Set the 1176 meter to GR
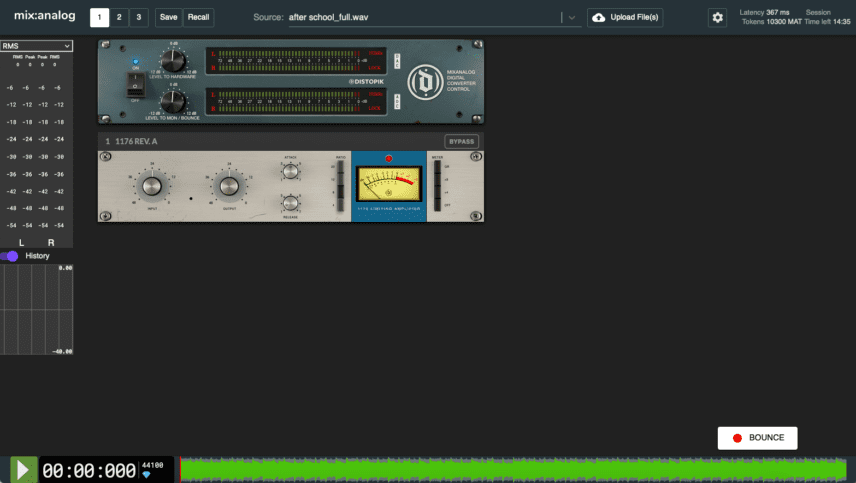 pyautogui.click(x=437, y=167)
